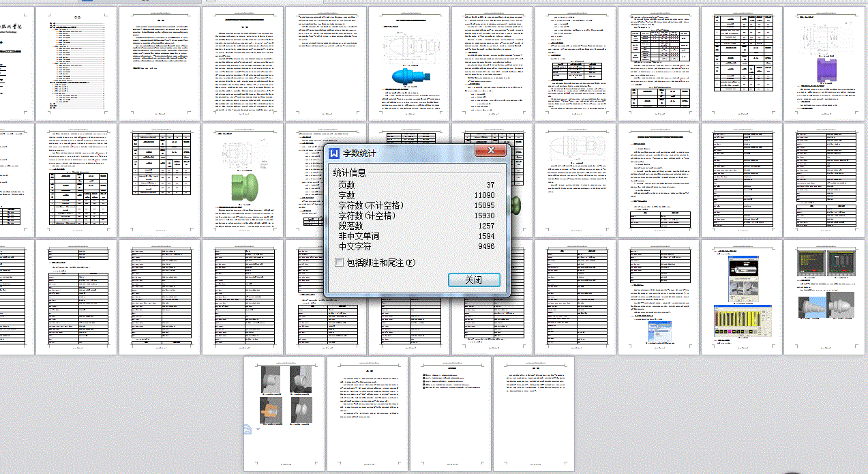
Task: Click the value 1594
Action: [x=486, y=236]
